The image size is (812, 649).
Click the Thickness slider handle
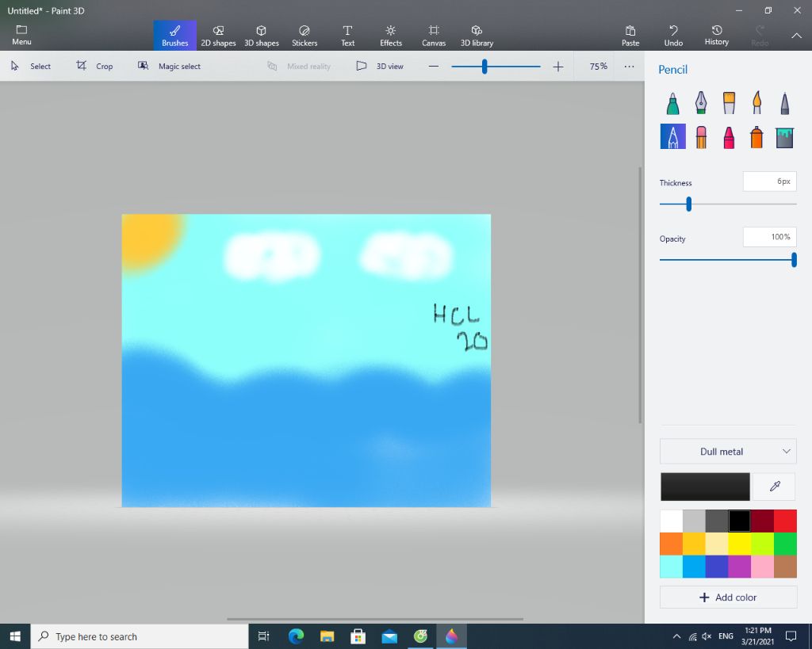click(x=689, y=204)
